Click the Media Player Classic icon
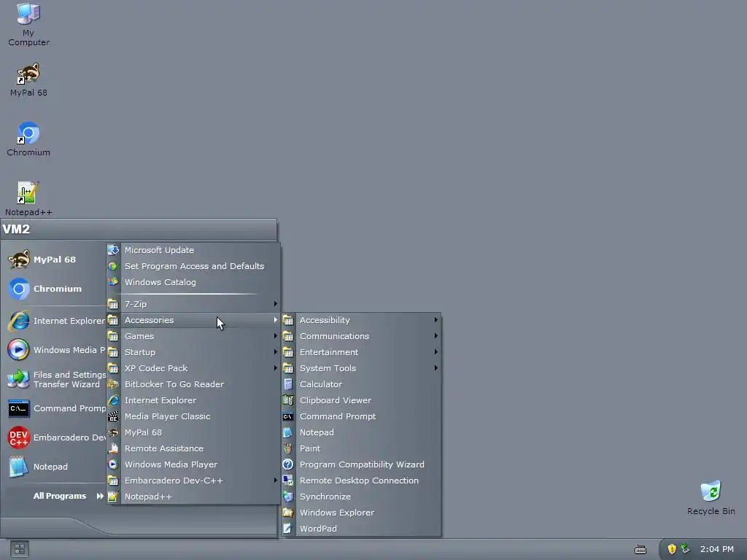Image resolution: width=747 pixels, height=560 pixels. [113, 416]
